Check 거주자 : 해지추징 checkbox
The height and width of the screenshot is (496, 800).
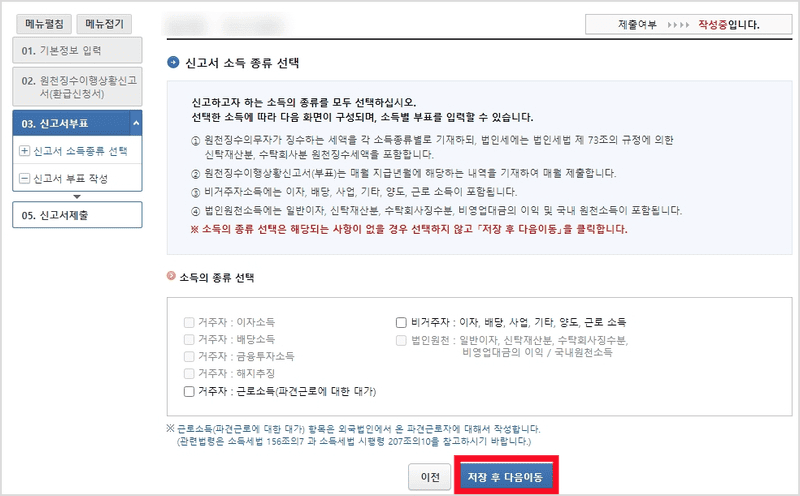tap(189, 374)
